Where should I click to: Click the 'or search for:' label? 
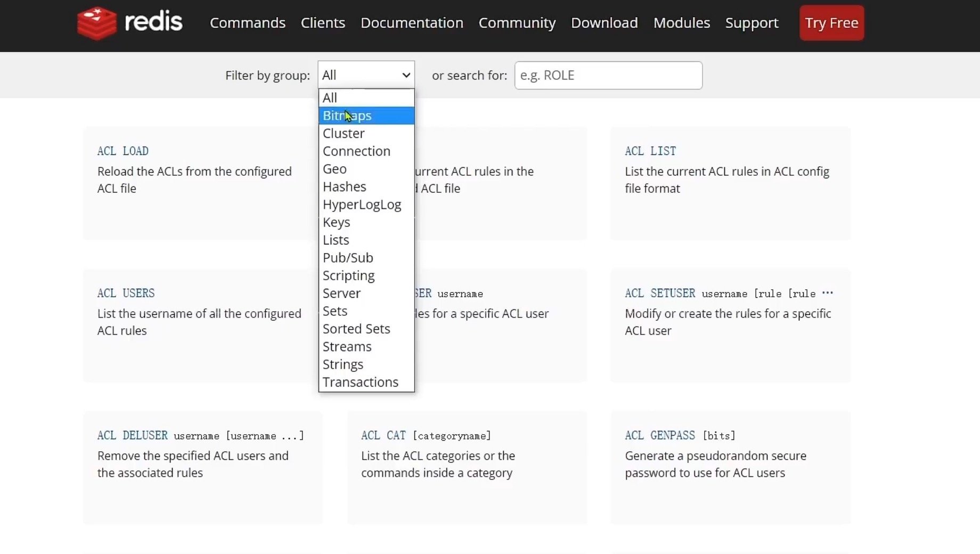pyautogui.click(x=469, y=76)
